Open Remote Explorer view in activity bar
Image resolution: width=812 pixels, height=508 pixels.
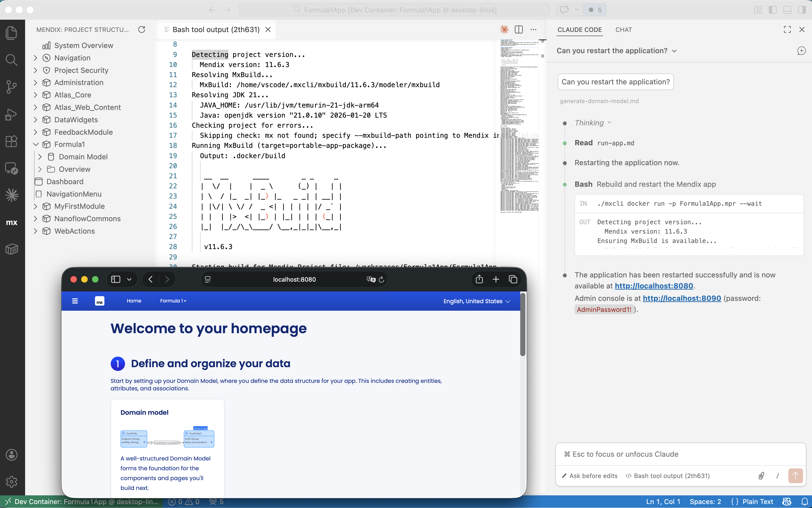11,168
